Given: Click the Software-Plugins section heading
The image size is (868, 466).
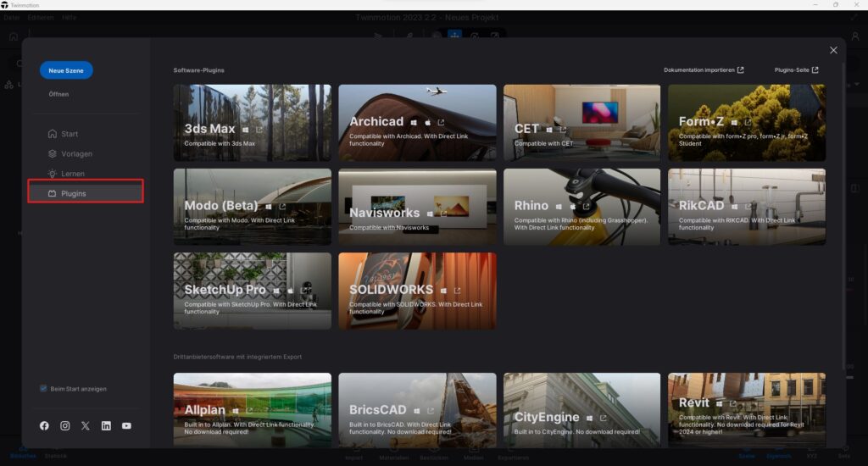Looking at the screenshot, I should tap(198, 70).
